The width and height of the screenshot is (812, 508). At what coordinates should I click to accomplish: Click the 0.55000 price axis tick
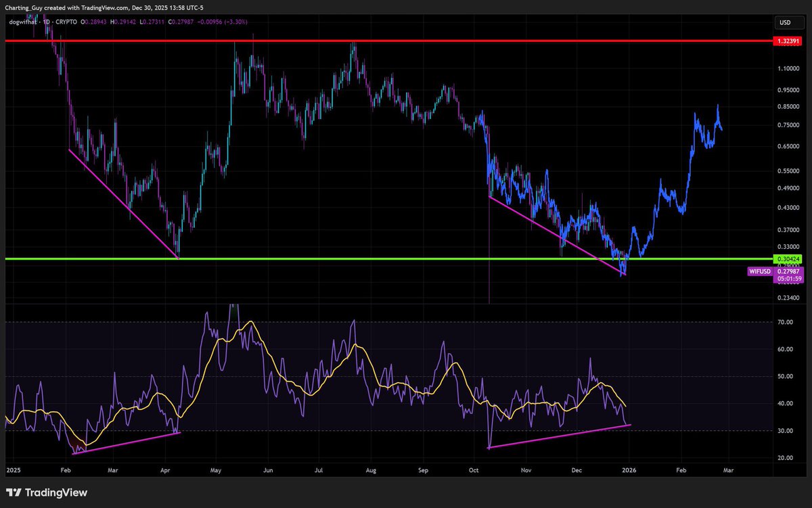[788, 171]
